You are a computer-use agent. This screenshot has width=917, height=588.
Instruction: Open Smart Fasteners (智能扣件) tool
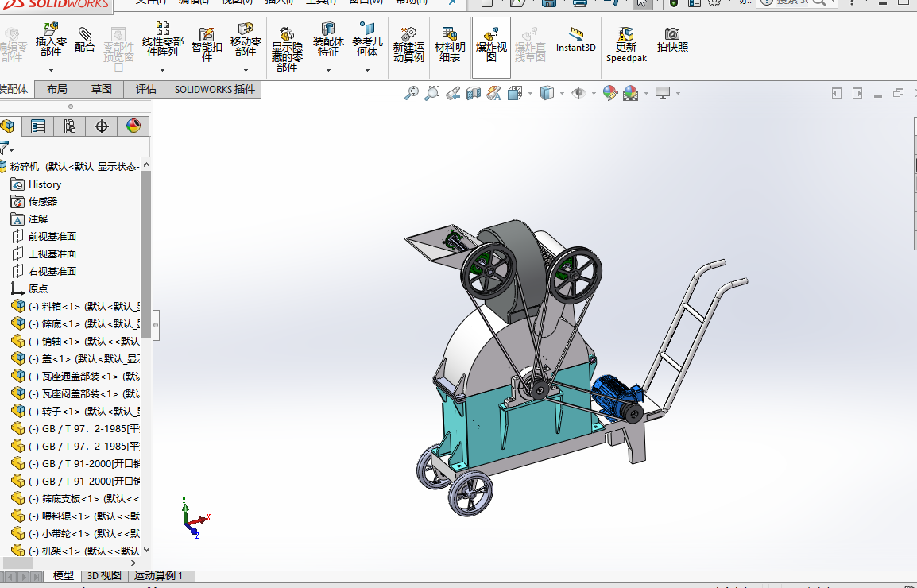tap(207, 44)
